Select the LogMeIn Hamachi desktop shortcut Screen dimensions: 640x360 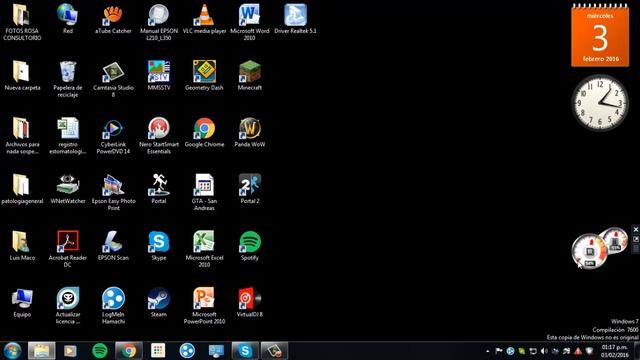[113, 306]
